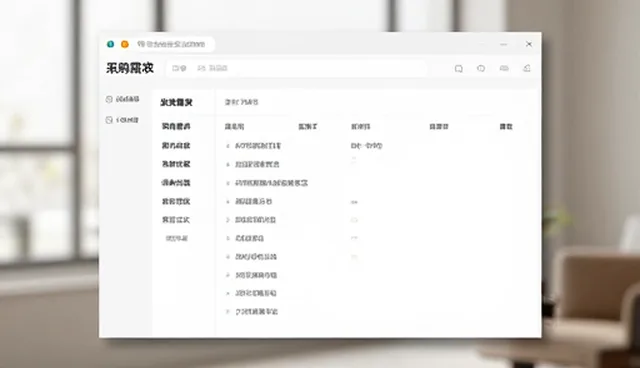Screen dimensions: 640x368
Task: Focus the wide search field in the header
Action: (297, 68)
